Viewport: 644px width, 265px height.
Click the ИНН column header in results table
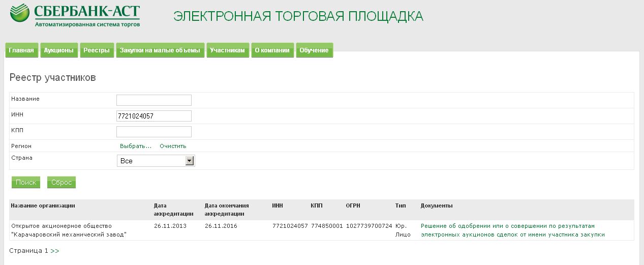point(278,205)
